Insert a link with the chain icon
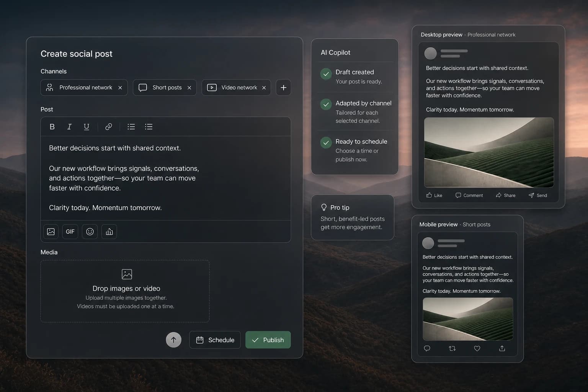 pos(109,127)
